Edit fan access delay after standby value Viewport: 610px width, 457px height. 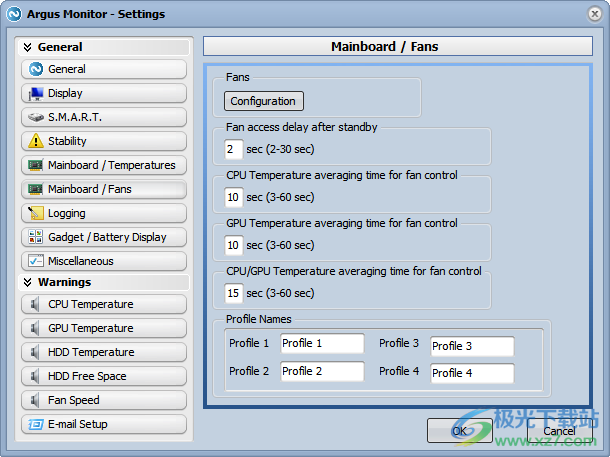[233, 149]
